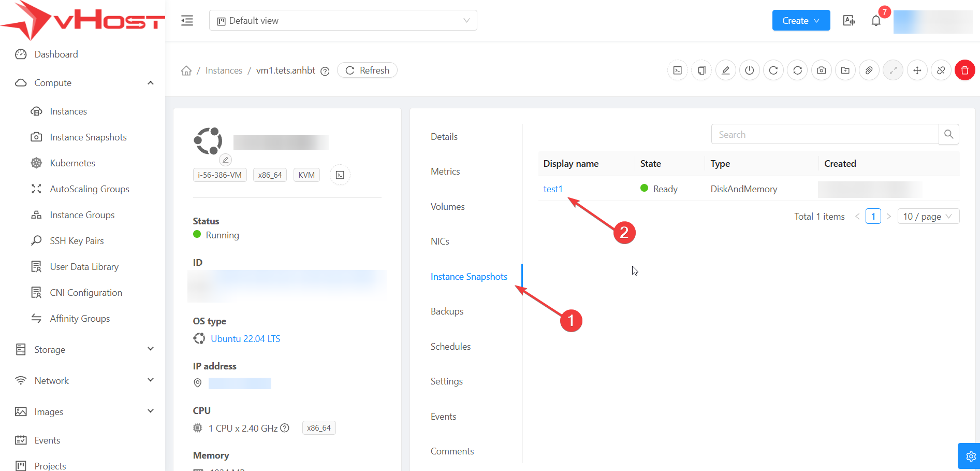This screenshot has width=980, height=471.
Task: Open the 10 / page size dropdown
Action: click(x=928, y=217)
